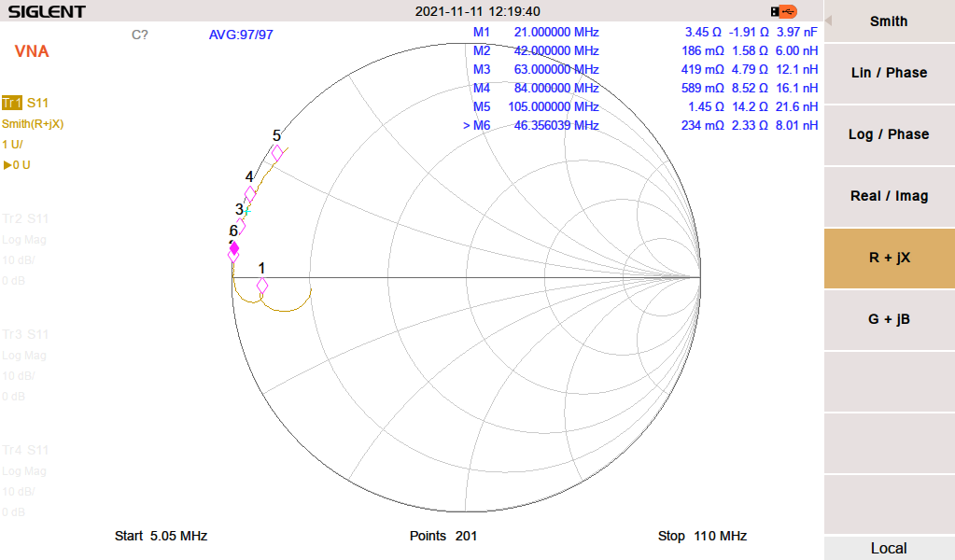The height and width of the screenshot is (560, 955).
Task: Click the Start 5.05 MHz field
Action: (161, 536)
